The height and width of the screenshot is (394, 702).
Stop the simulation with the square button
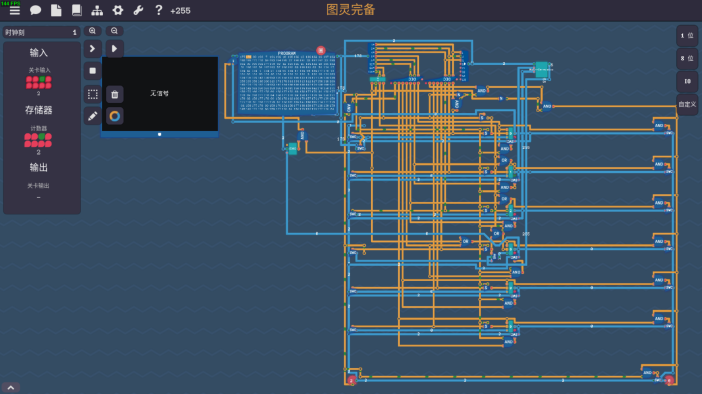pos(92,71)
